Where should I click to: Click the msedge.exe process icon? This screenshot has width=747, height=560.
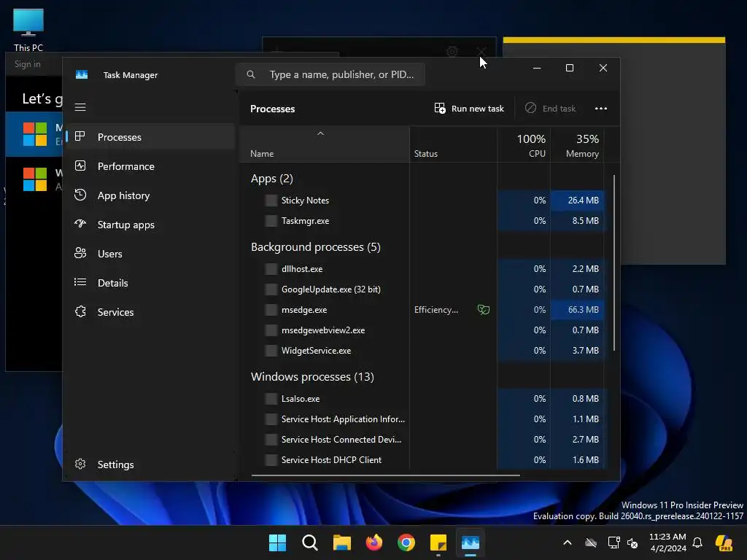(271, 310)
